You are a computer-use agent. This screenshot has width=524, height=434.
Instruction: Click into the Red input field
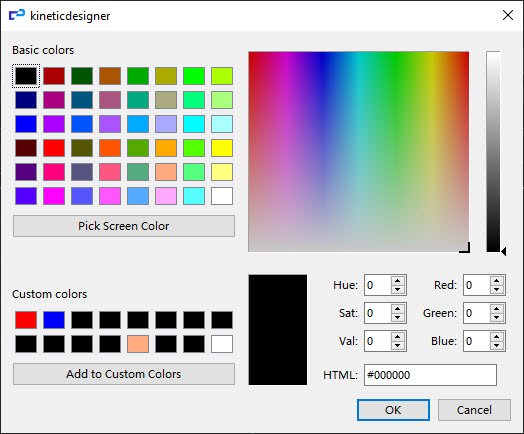click(x=477, y=285)
